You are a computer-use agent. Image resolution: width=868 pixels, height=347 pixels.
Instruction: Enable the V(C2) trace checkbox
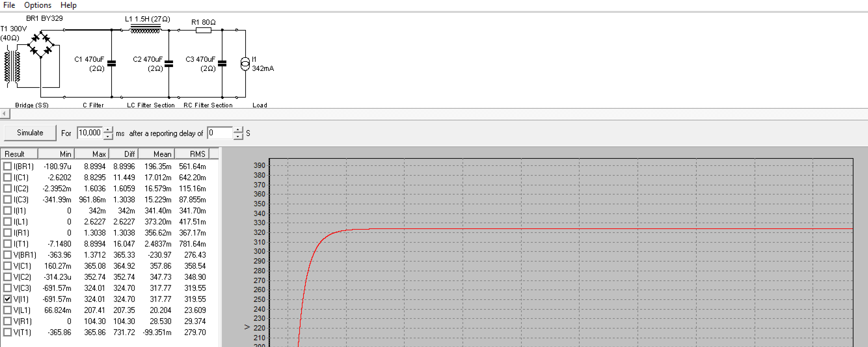pyautogui.click(x=7, y=277)
